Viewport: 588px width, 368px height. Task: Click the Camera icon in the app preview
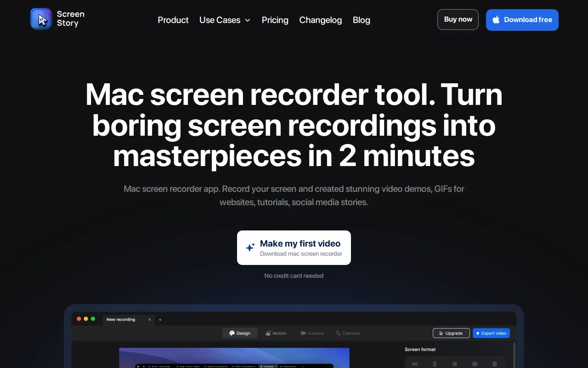pyautogui.click(x=303, y=333)
